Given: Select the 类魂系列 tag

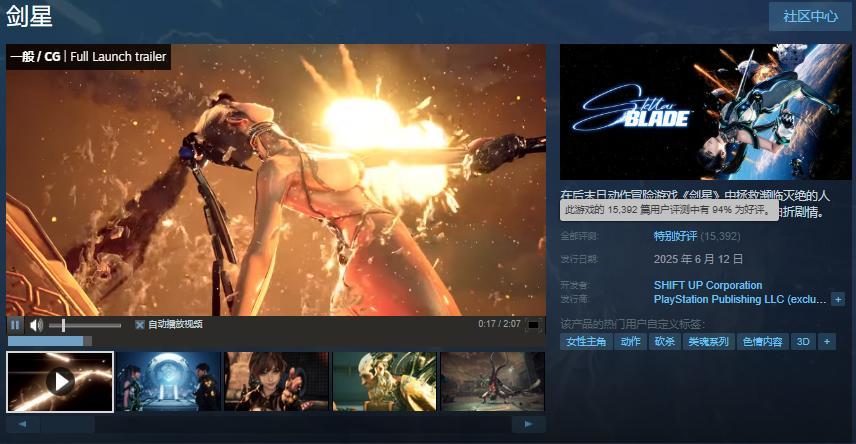Looking at the screenshot, I should pos(708,342).
